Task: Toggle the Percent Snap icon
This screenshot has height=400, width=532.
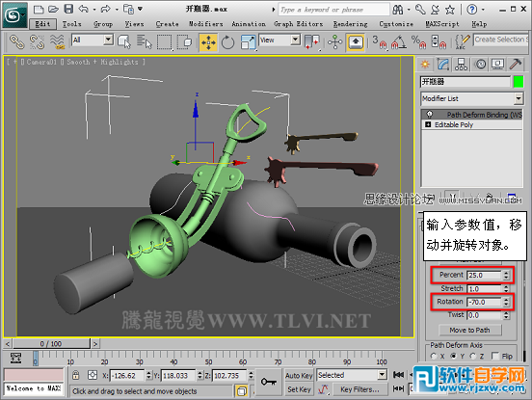Action: 418,42
